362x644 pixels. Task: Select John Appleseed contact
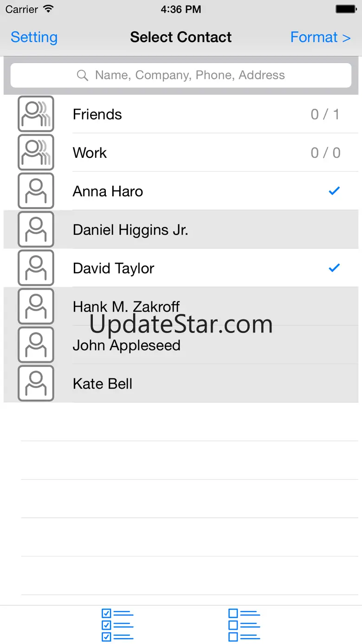[x=181, y=345]
